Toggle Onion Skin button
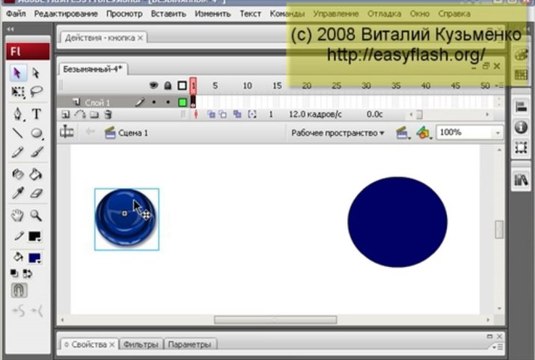 click(211, 115)
